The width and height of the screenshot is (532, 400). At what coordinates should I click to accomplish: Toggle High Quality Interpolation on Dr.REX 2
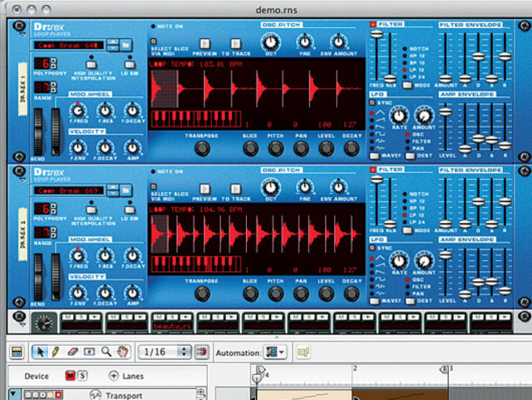coord(91,210)
